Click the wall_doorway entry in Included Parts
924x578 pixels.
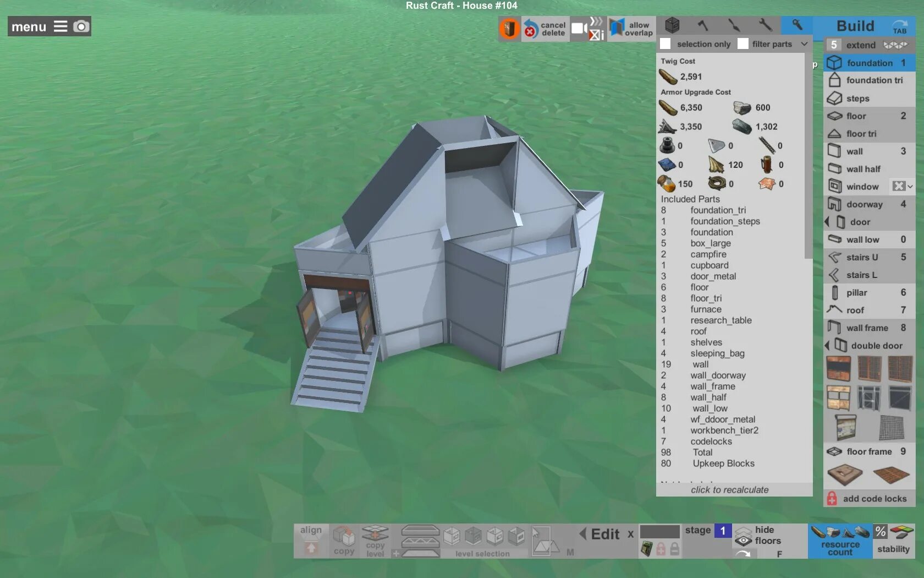coord(718,375)
